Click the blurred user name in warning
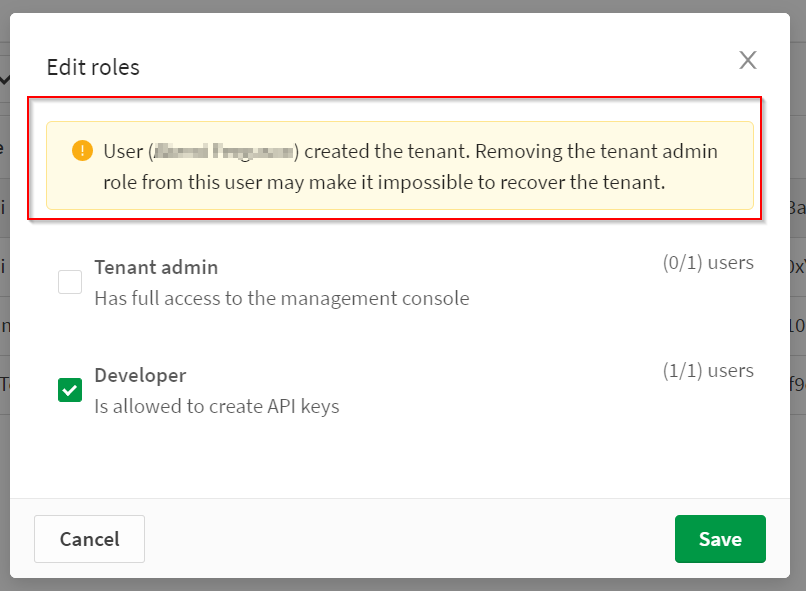 pyautogui.click(x=224, y=152)
